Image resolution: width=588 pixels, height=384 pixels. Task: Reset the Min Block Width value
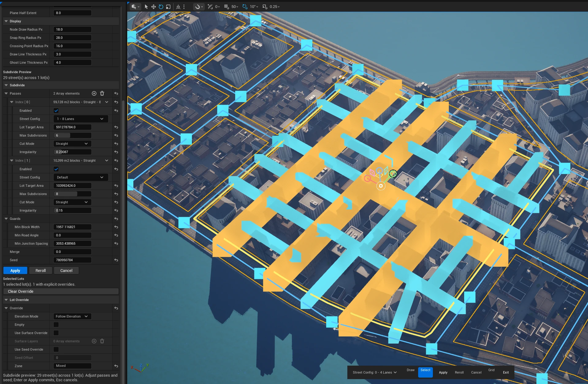116,227
